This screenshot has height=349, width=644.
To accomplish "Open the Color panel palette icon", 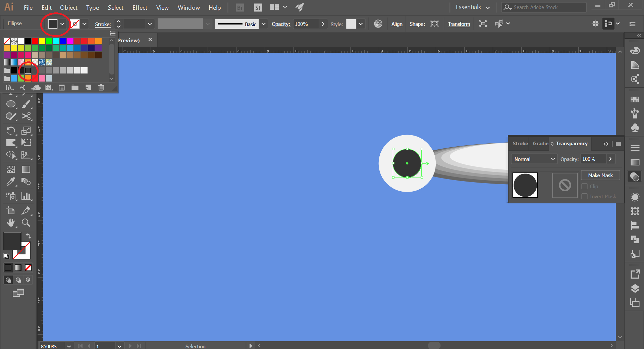I will 635,51.
